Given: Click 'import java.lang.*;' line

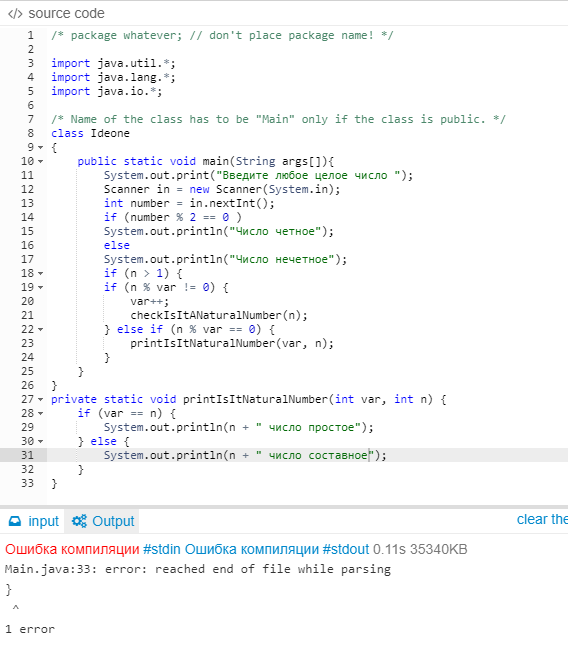Looking at the screenshot, I should 113,78.
